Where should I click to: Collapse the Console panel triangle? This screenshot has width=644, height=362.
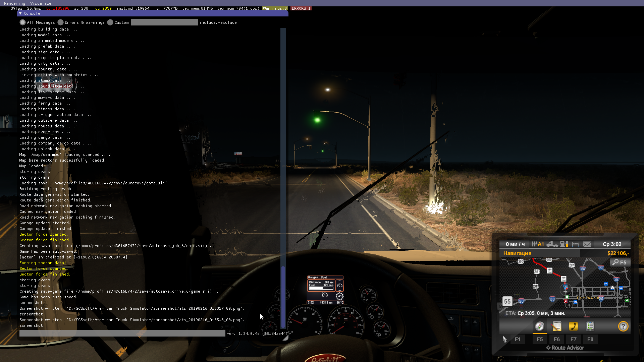tap(20, 13)
